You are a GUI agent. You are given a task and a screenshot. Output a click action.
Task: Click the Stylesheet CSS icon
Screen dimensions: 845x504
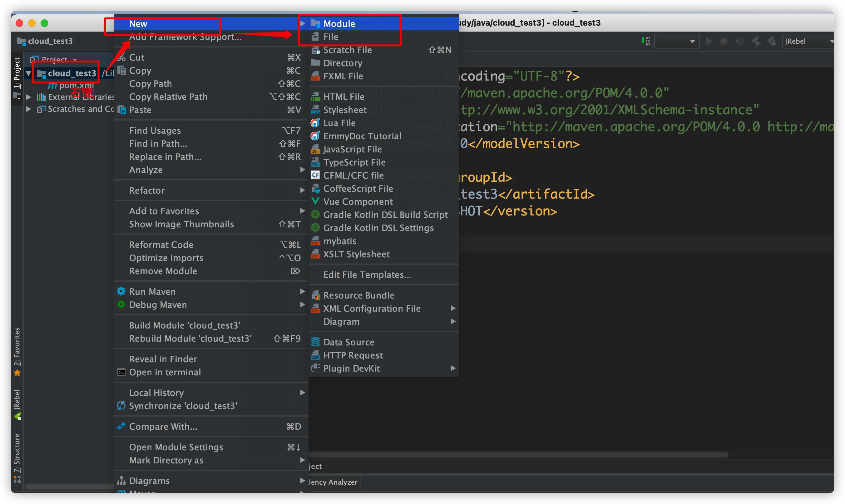(x=315, y=110)
